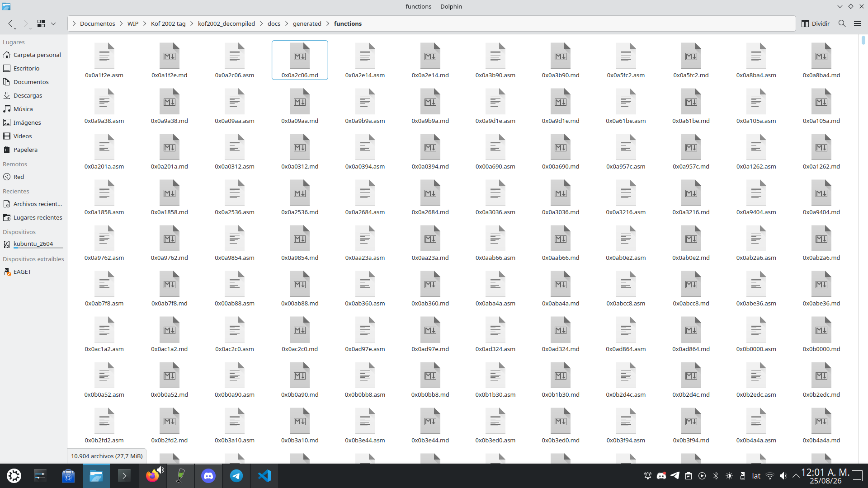Open the Bluetooth tray icon

(716, 476)
